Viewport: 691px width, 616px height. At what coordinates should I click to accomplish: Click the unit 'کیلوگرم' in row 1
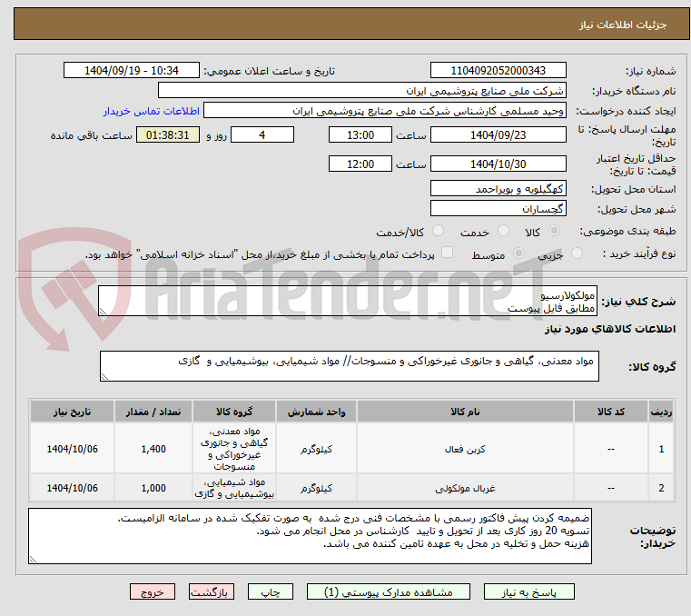[316, 450]
